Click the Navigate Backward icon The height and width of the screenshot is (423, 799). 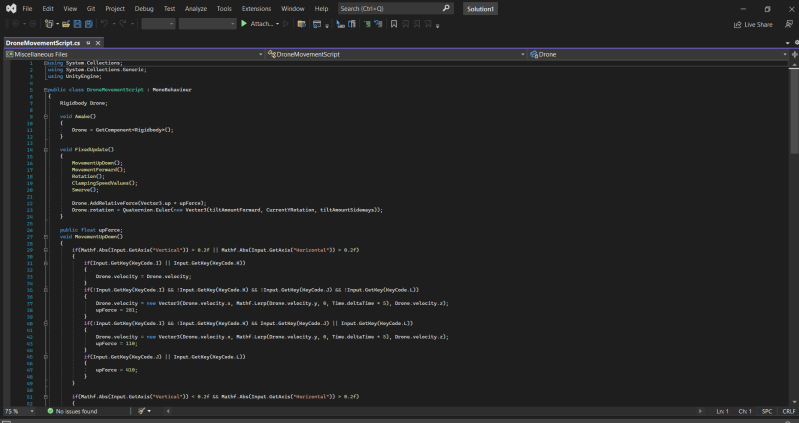point(17,23)
